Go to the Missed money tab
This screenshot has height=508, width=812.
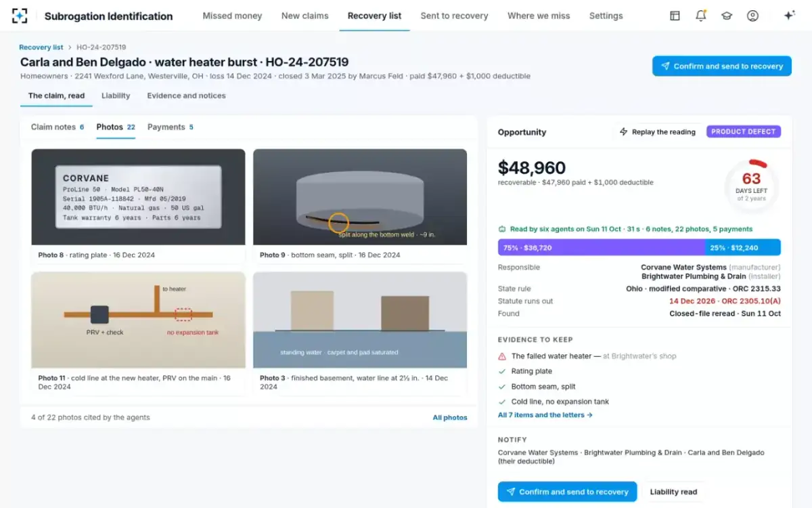[x=232, y=16]
